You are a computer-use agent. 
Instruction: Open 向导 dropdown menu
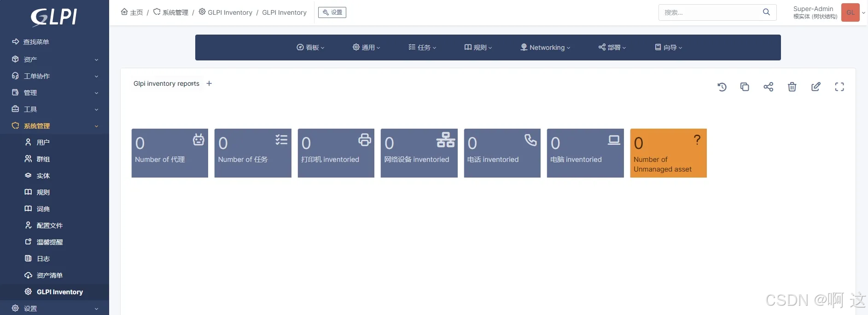pyautogui.click(x=669, y=48)
